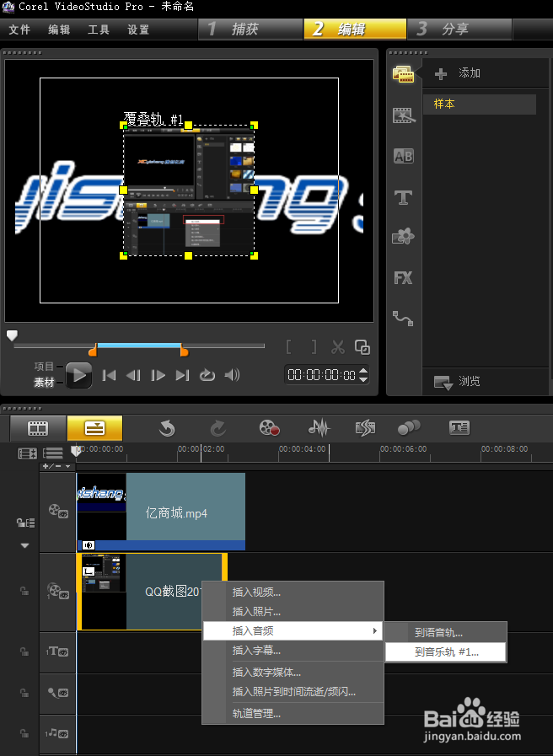553x756 pixels.
Task: Choose 插入数字媒体... from context menu
Action: tap(293, 672)
